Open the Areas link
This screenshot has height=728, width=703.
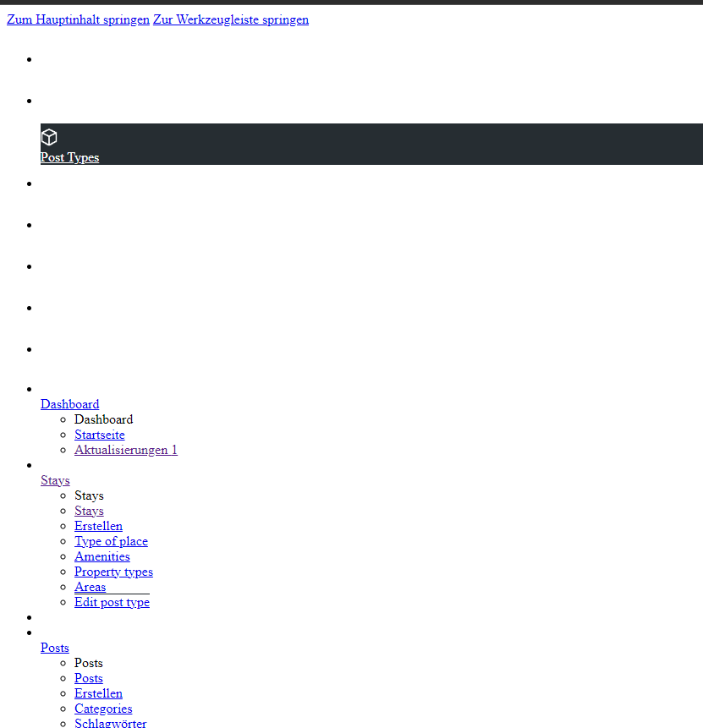[x=90, y=586]
